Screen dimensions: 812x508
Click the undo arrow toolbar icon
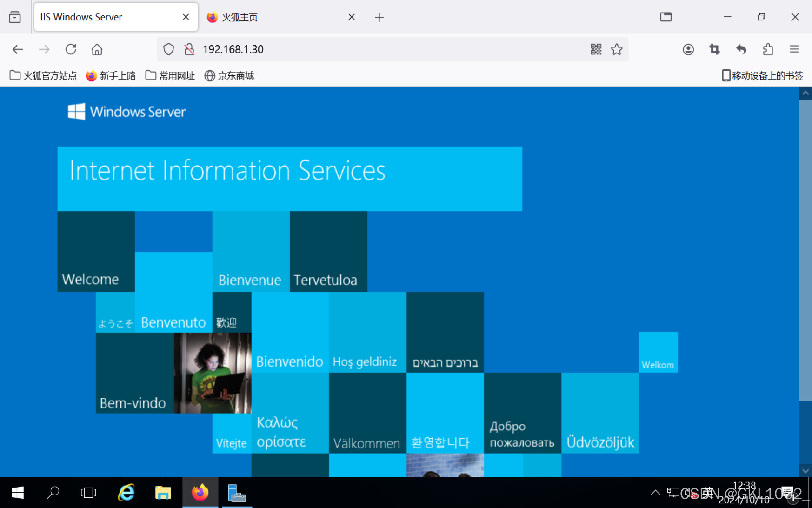[x=741, y=49]
